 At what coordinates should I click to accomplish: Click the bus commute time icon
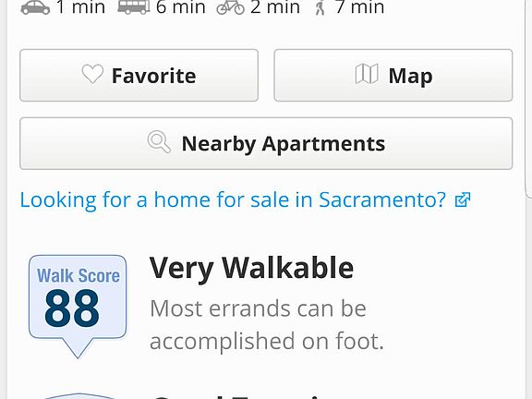pos(134,7)
